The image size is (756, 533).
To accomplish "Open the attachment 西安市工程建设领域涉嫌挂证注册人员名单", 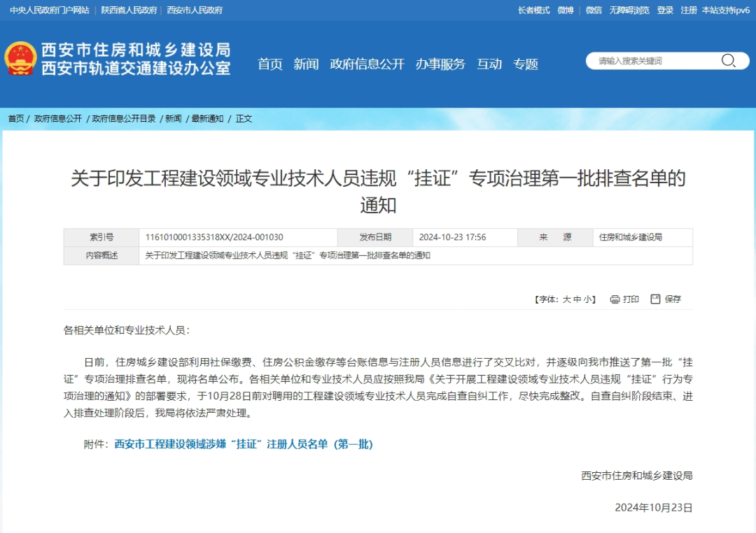I will pyautogui.click(x=244, y=444).
